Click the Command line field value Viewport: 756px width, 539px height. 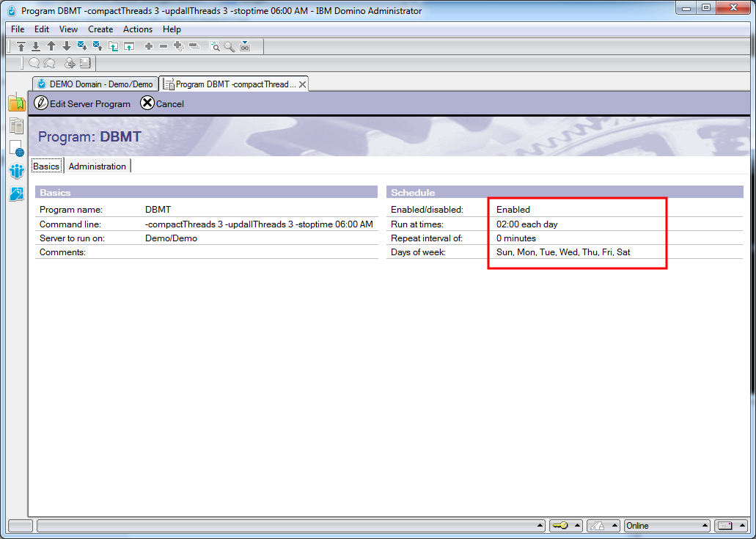click(x=259, y=224)
